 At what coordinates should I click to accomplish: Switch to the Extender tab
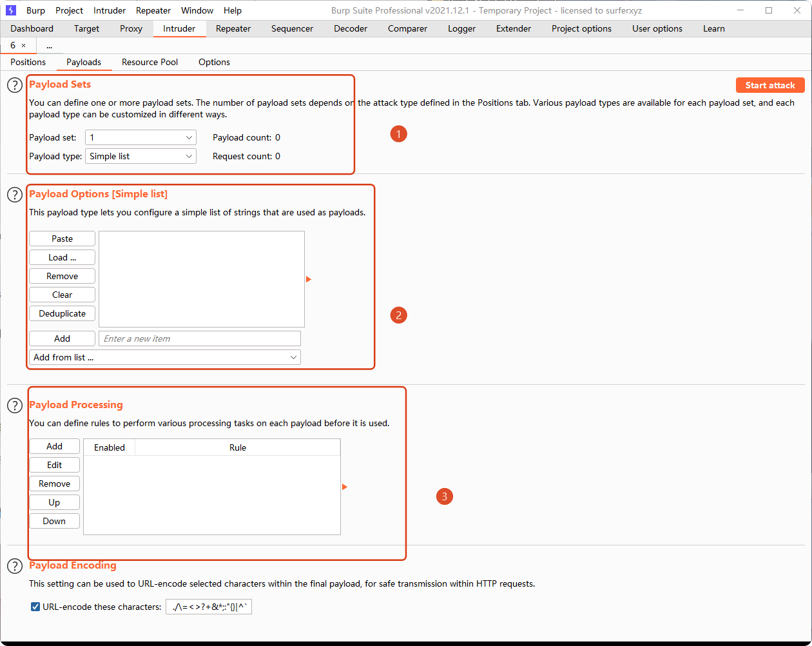514,28
